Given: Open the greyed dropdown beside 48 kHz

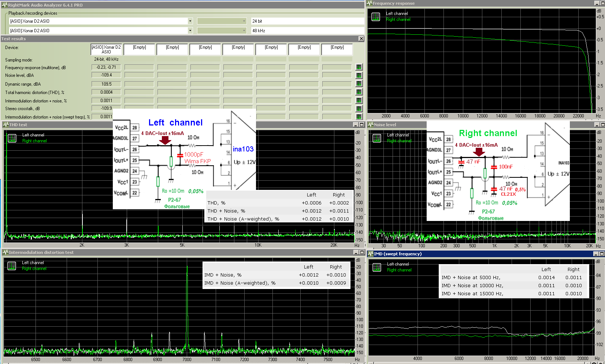Looking at the screenshot, I should pyautogui.click(x=222, y=31).
